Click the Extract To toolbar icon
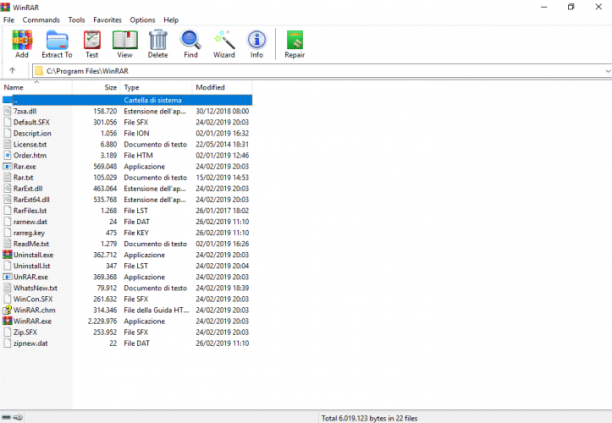Viewport: 612px width, 423px height. (x=57, y=40)
